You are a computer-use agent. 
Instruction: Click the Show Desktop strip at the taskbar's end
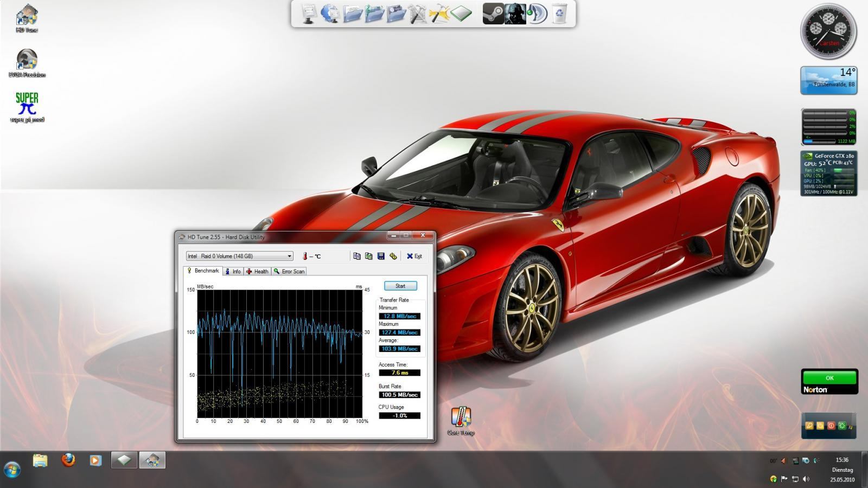pyautogui.click(x=864, y=470)
